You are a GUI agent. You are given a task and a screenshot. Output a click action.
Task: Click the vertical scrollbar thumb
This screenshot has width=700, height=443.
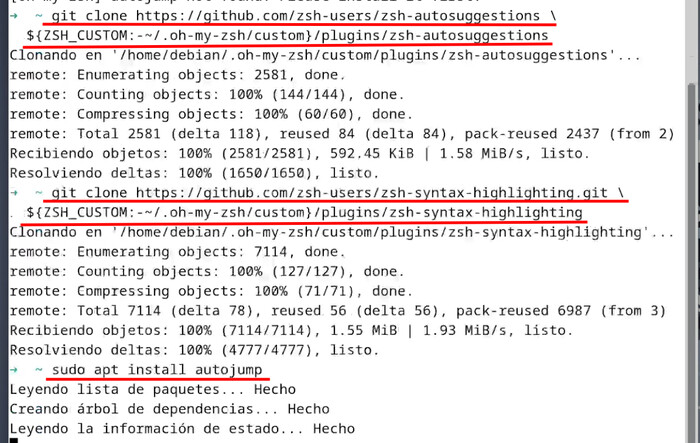[692, 263]
